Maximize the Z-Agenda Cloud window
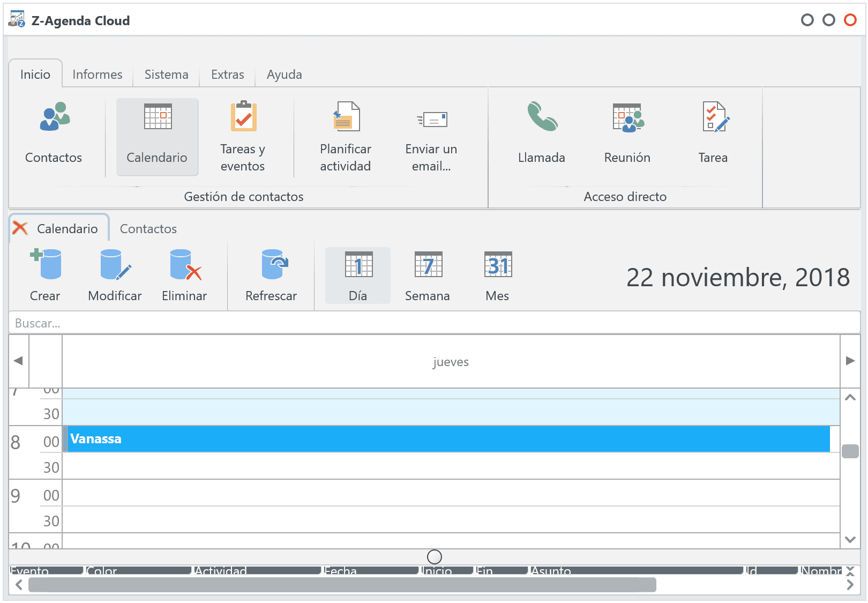This screenshot has height=603, width=868. (x=828, y=20)
